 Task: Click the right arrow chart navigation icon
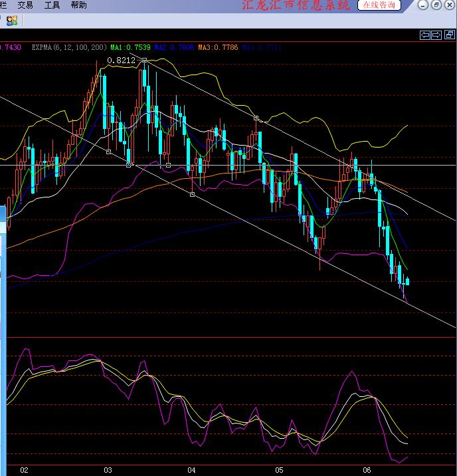click(x=436, y=35)
